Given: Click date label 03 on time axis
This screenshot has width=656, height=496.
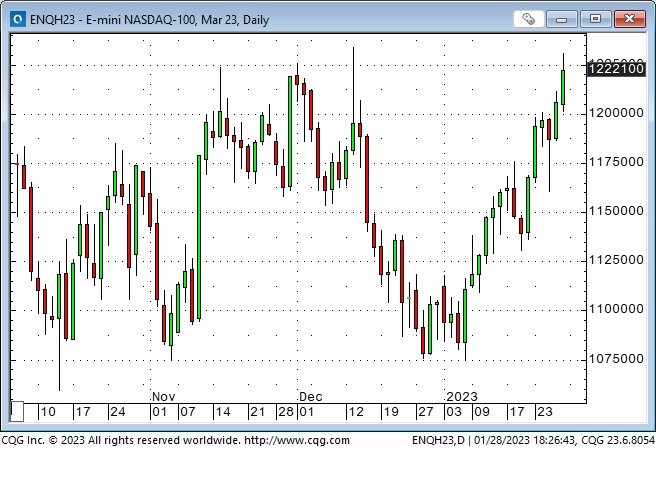Looking at the screenshot, I should pos(454,412).
